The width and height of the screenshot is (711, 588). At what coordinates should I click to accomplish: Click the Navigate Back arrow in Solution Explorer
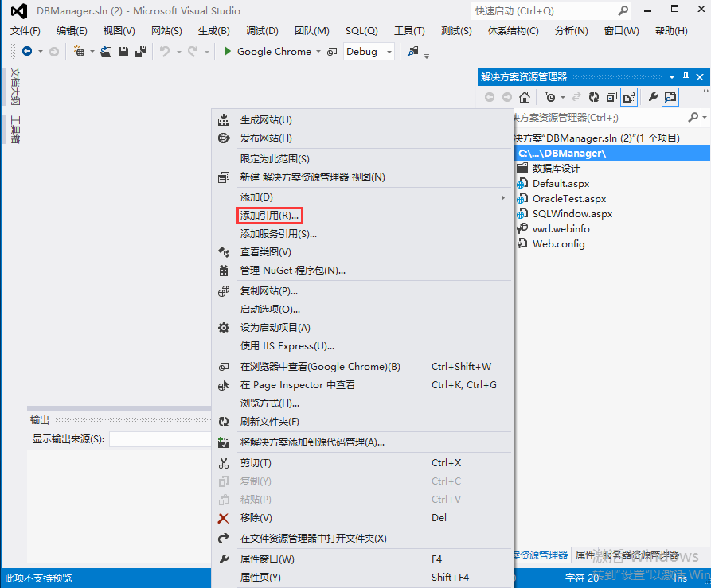pos(489,96)
